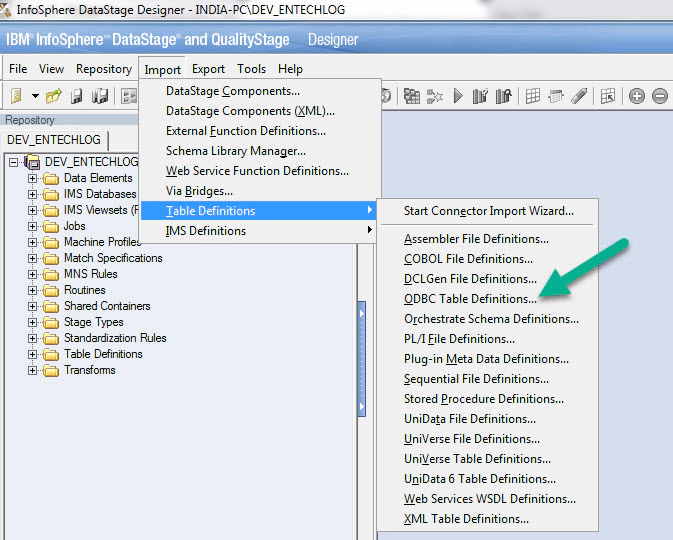Toggle the grid lines icon

533,96
